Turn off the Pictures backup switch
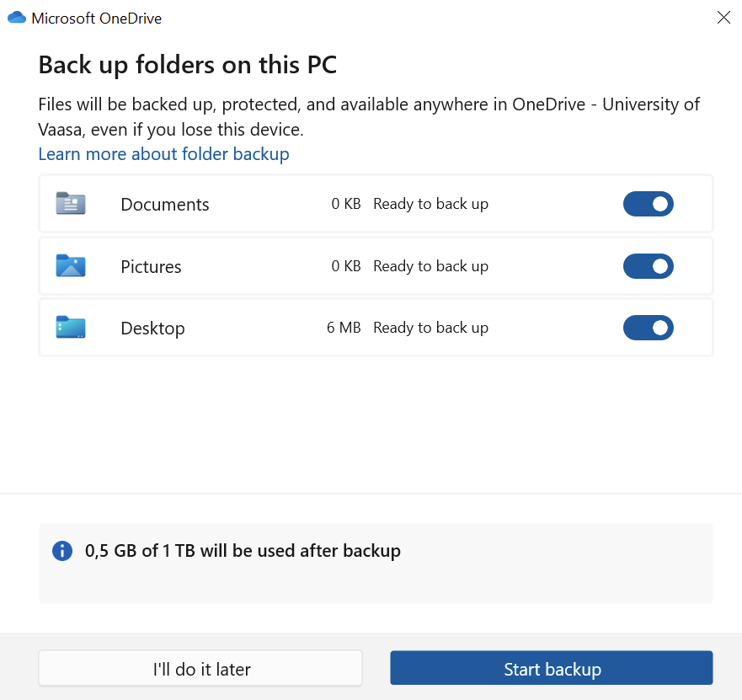The image size is (742, 700). tap(648, 266)
